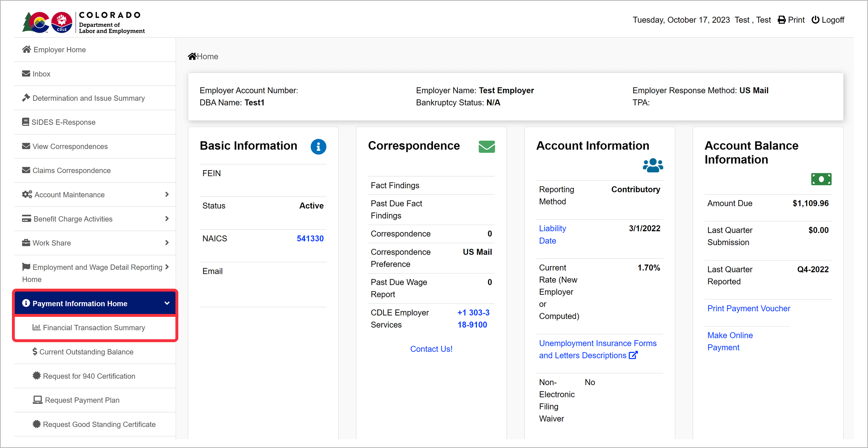
Task: Click the Account Information people icon
Action: [653, 165]
